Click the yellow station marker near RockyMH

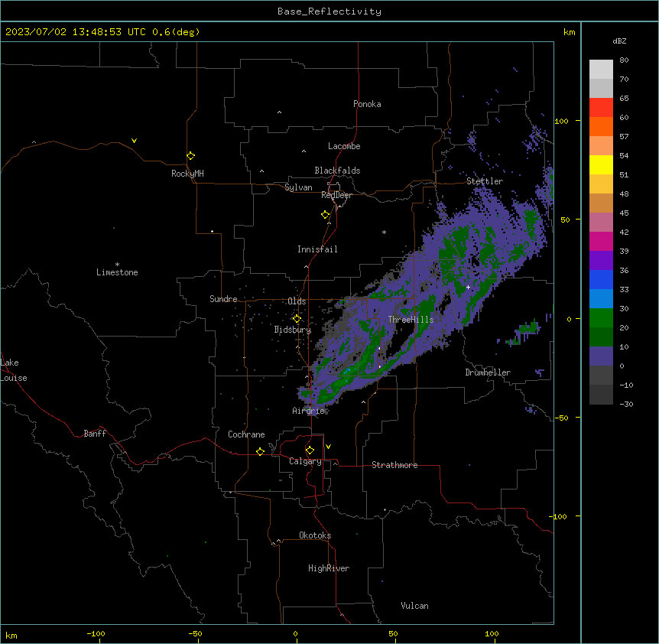190,156
